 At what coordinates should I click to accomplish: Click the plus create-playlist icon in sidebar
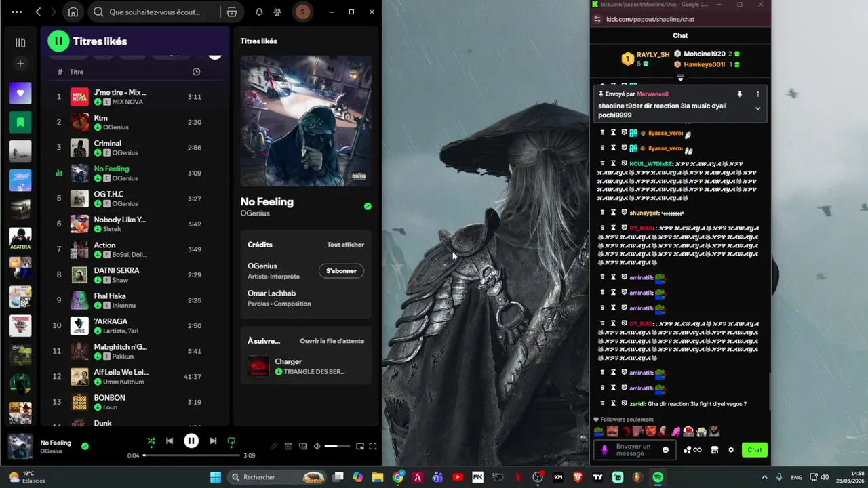click(20, 64)
